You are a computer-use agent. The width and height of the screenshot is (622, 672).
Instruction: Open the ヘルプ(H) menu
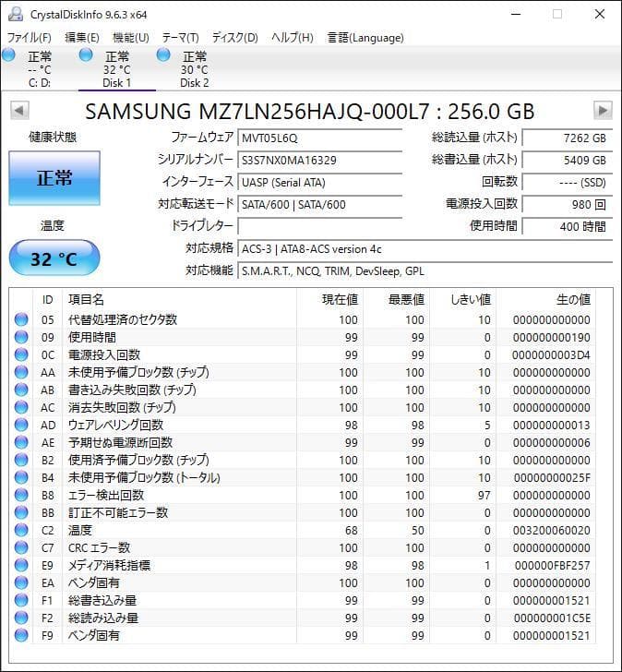(x=293, y=38)
